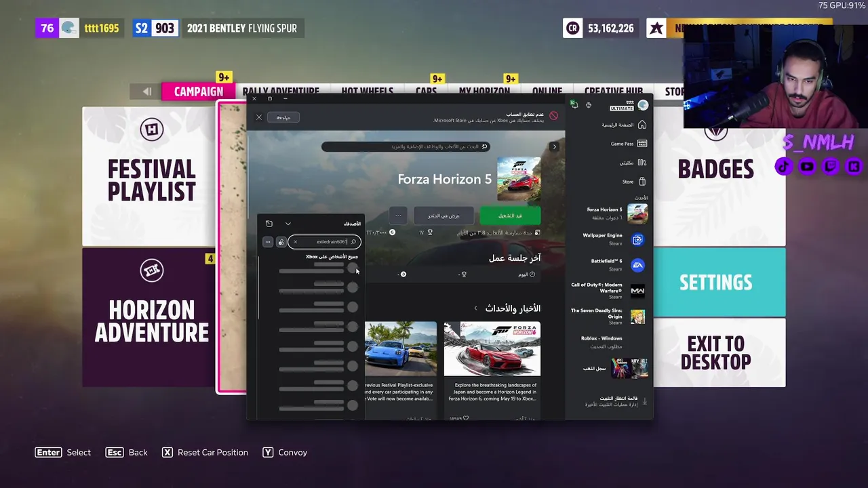The width and height of the screenshot is (868, 488).
Task: Switch to ONLINE tab
Action: 547,91
